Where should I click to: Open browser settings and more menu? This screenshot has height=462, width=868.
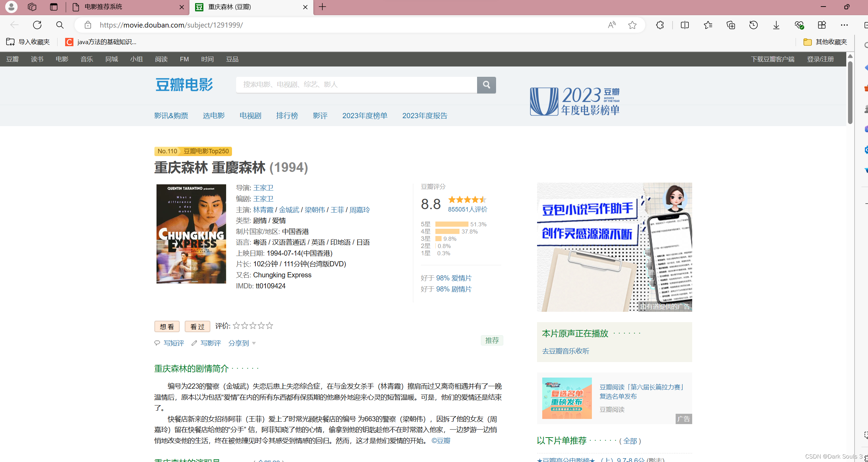point(844,25)
